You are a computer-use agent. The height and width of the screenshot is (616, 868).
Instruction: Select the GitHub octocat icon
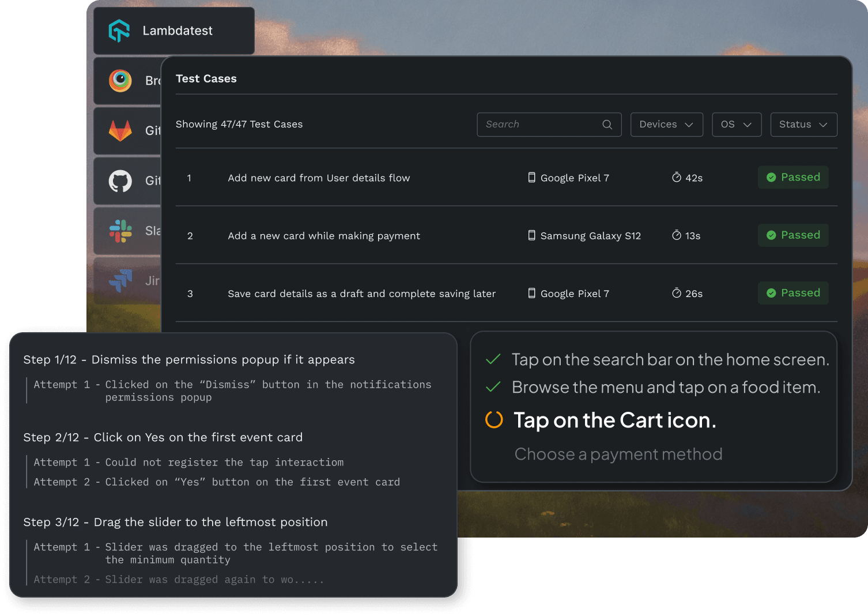pyautogui.click(x=120, y=181)
